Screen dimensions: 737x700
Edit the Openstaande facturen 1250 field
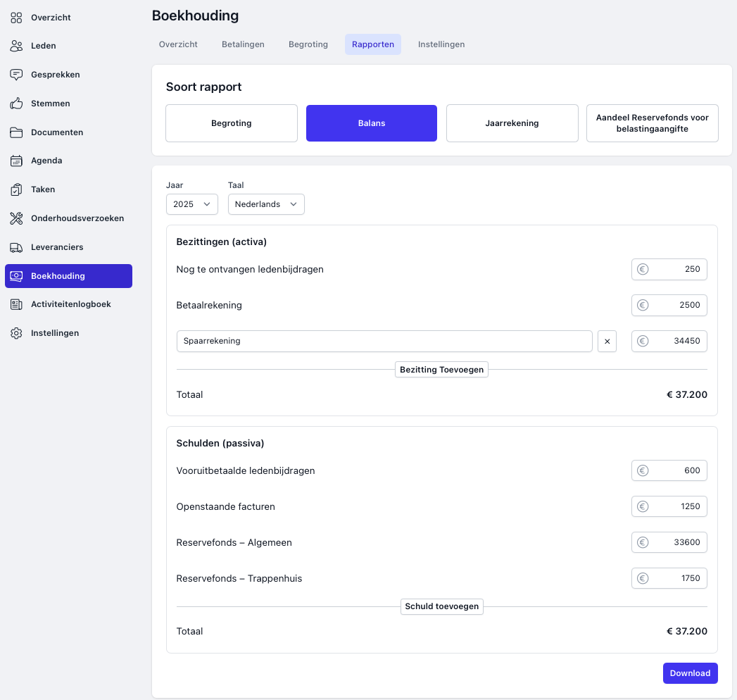[669, 506]
